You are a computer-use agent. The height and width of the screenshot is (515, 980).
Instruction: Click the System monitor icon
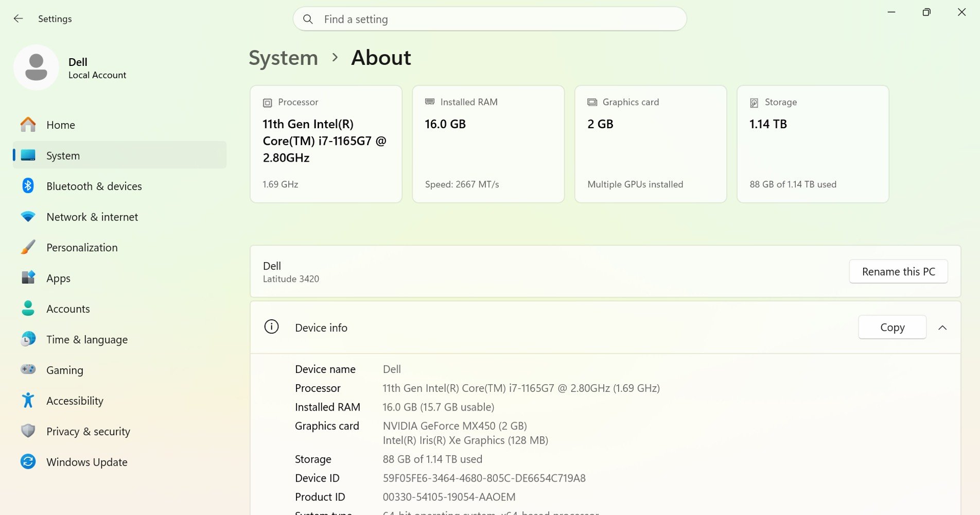pyautogui.click(x=28, y=155)
